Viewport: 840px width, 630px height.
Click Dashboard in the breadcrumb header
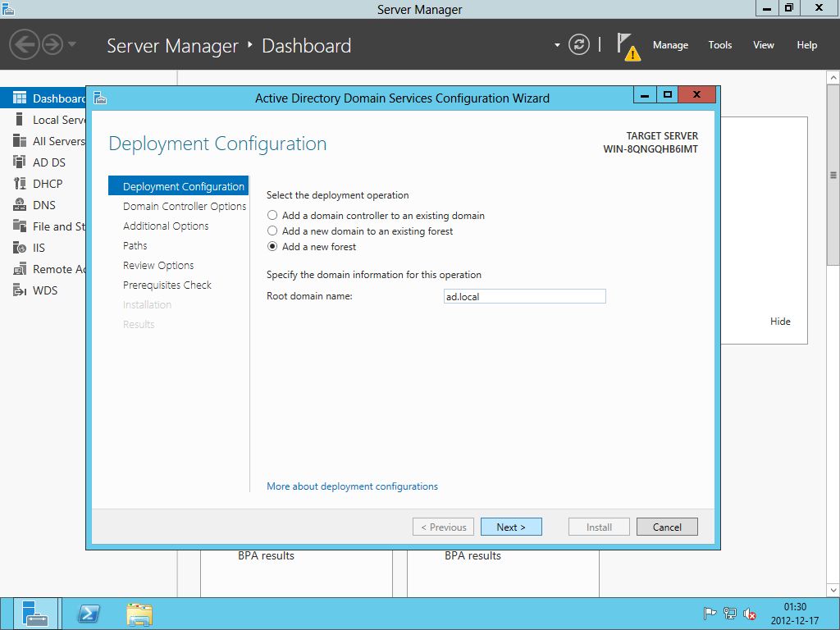(x=307, y=46)
